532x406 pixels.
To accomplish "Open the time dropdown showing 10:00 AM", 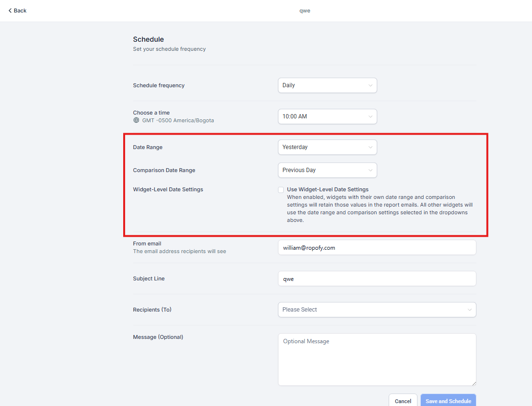I will [322, 116].
